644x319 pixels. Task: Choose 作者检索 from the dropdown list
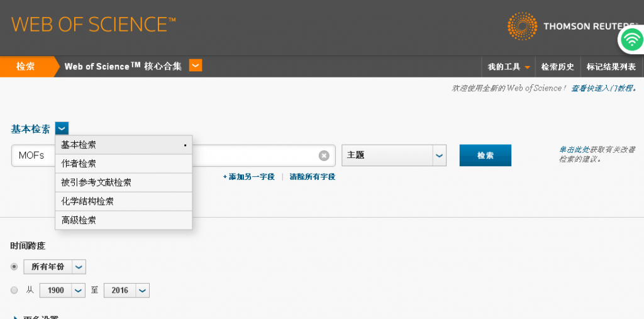[x=124, y=164]
